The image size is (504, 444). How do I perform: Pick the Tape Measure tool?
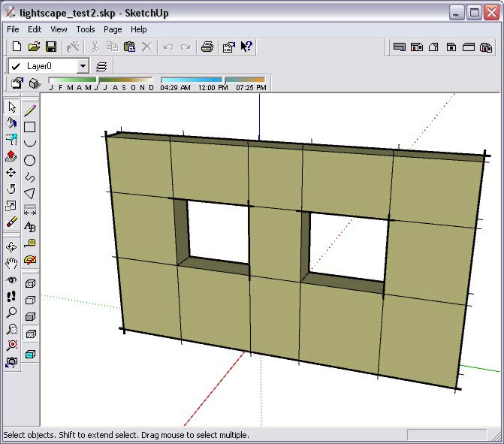[x=30, y=243]
